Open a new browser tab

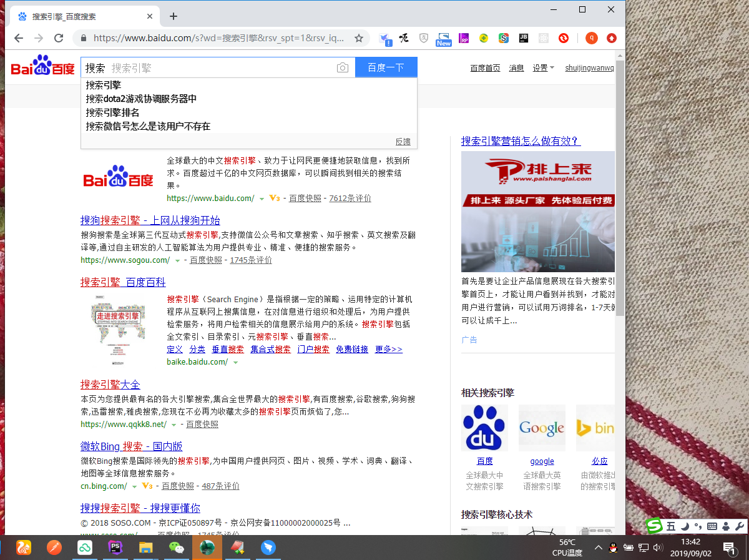(174, 16)
